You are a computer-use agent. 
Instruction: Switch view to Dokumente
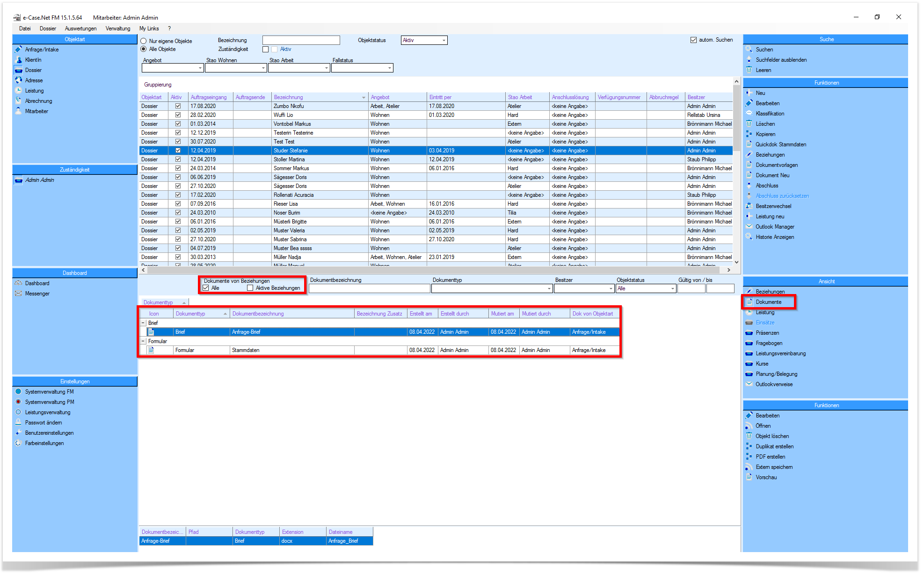769,302
